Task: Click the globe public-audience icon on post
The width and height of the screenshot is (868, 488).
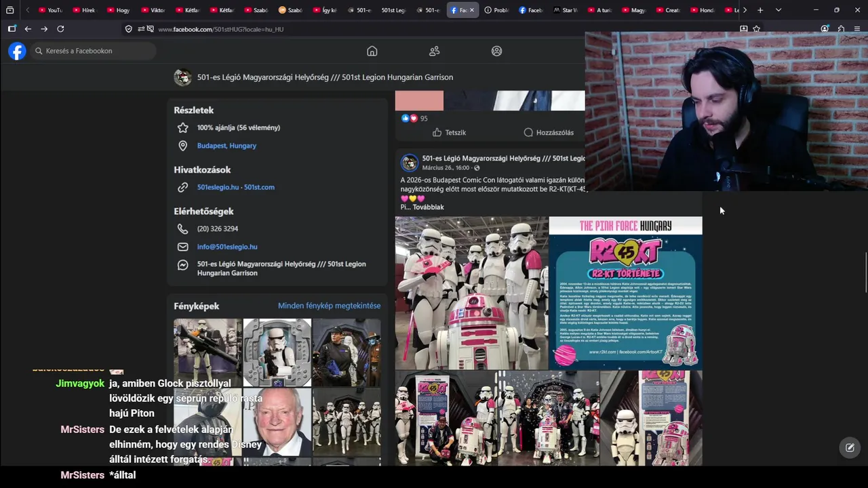Action: [477, 167]
